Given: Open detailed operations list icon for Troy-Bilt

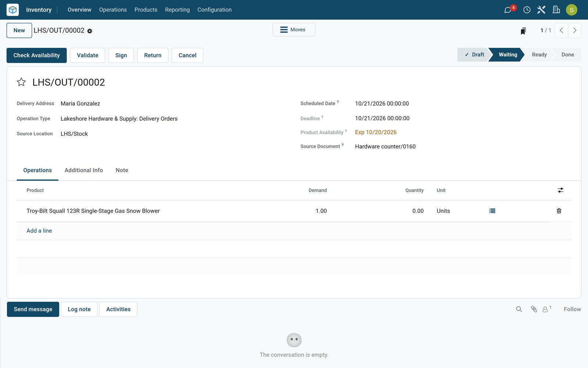Looking at the screenshot, I should pyautogui.click(x=492, y=211).
